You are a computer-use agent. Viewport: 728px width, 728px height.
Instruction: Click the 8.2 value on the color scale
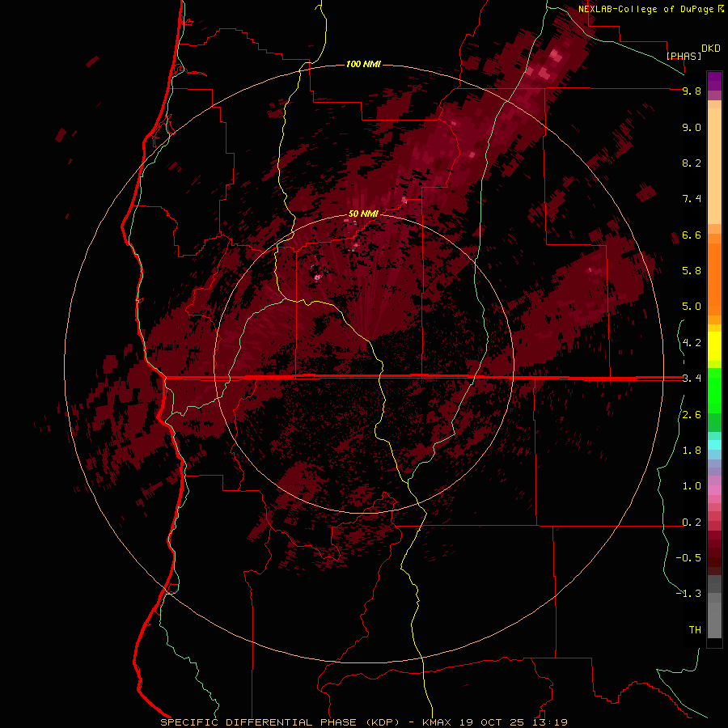(x=692, y=163)
